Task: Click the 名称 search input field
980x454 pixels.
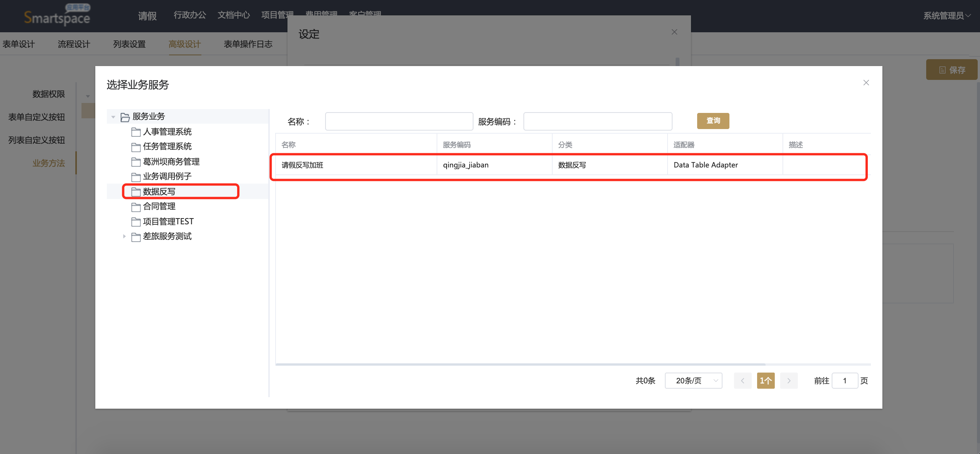Action: [x=399, y=121]
